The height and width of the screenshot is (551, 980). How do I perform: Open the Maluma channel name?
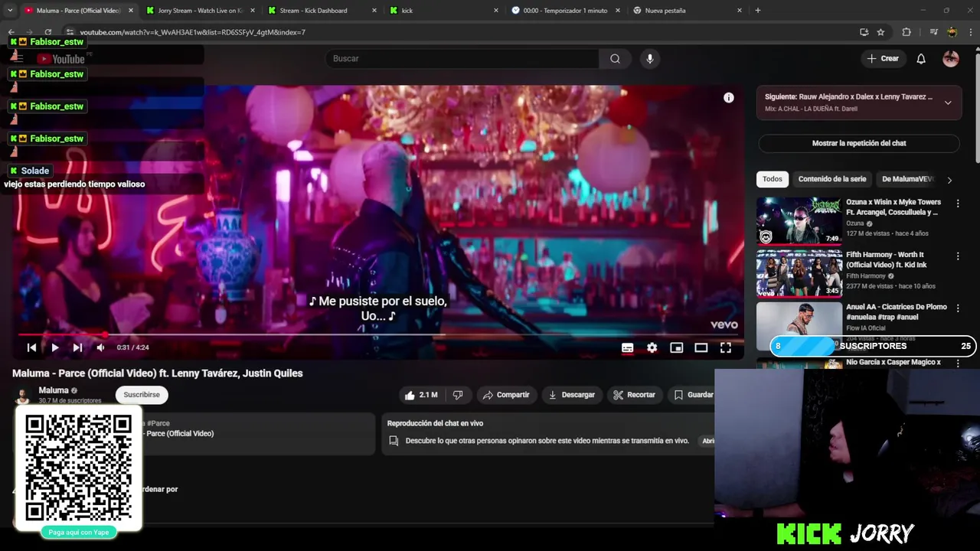pos(54,390)
